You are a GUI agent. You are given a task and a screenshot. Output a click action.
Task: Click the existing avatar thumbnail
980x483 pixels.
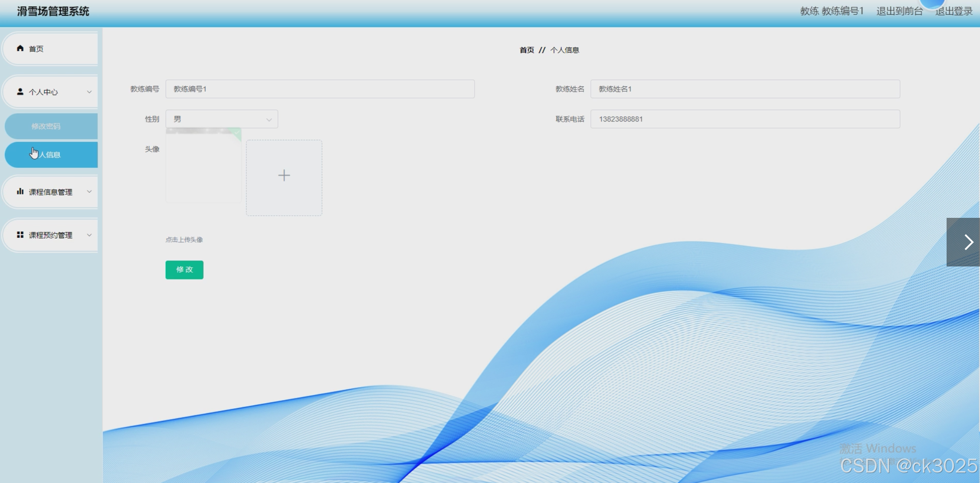203,166
